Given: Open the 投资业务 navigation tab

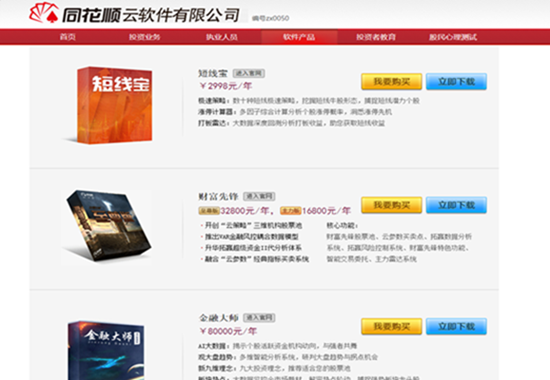Looking at the screenshot, I should [145, 37].
